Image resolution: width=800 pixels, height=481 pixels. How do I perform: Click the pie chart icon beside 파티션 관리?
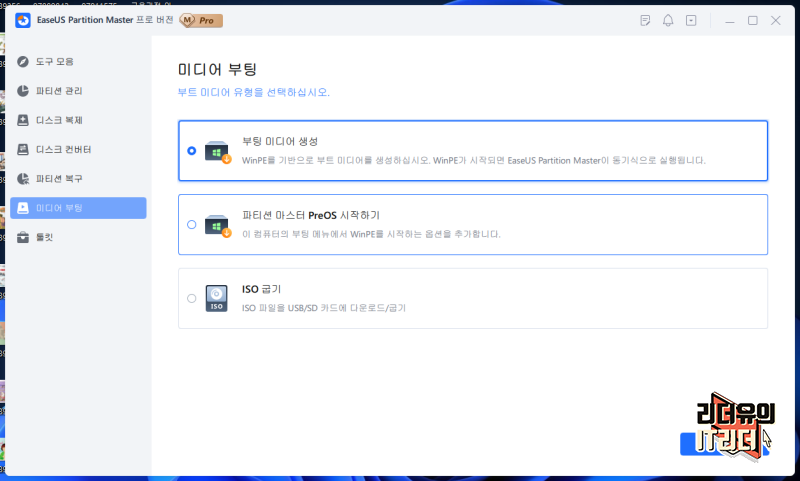pyautogui.click(x=23, y=91)
